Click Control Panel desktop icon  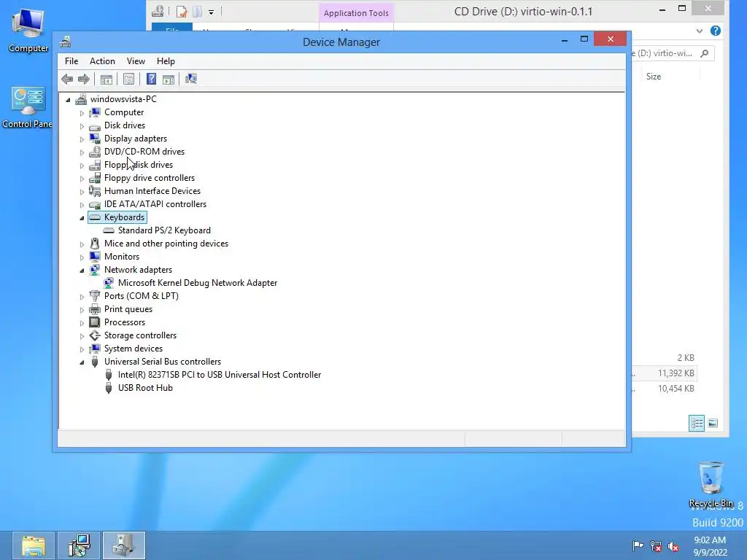[x=27, y=108]
